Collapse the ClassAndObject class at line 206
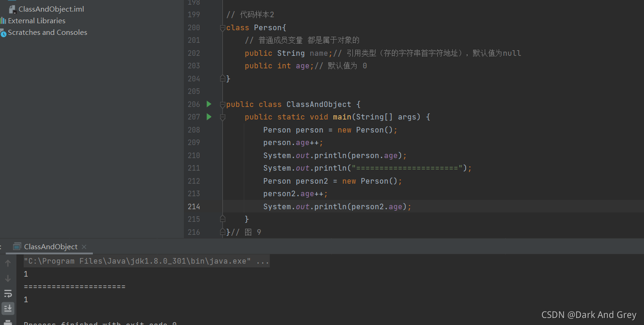 [x=222, y=105]
